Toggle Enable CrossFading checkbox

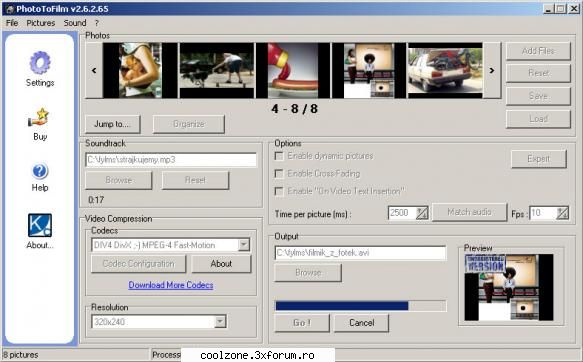pyautogui.click(x=278, y=174)
